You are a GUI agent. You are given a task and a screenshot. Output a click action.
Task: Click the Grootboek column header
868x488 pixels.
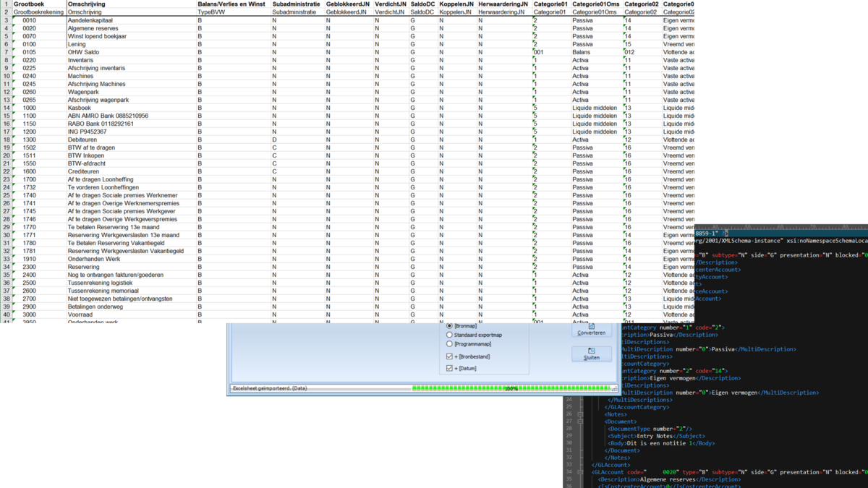29,4
